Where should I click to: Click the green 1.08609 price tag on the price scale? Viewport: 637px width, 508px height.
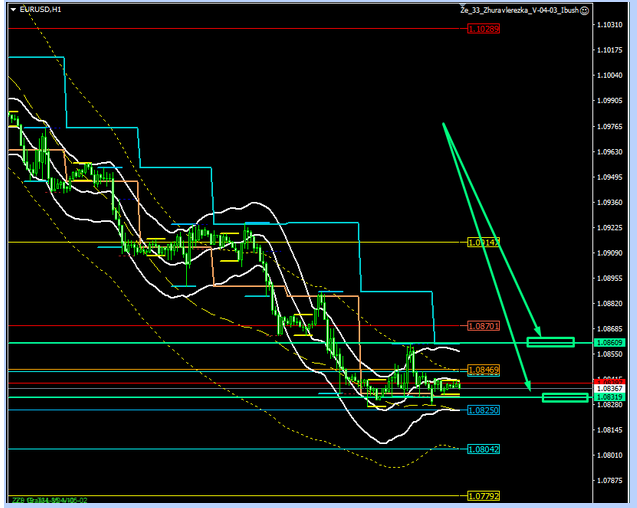tap(609, 343)
